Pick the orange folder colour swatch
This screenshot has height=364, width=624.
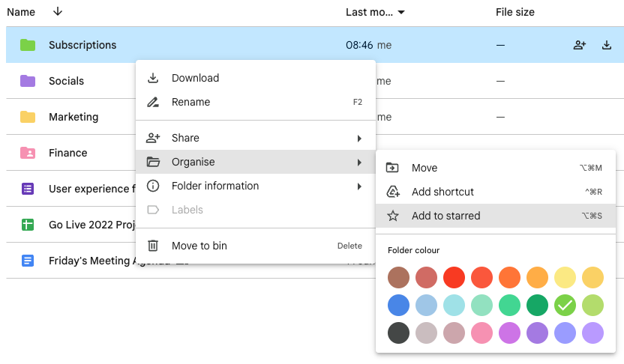click(509, 277)
